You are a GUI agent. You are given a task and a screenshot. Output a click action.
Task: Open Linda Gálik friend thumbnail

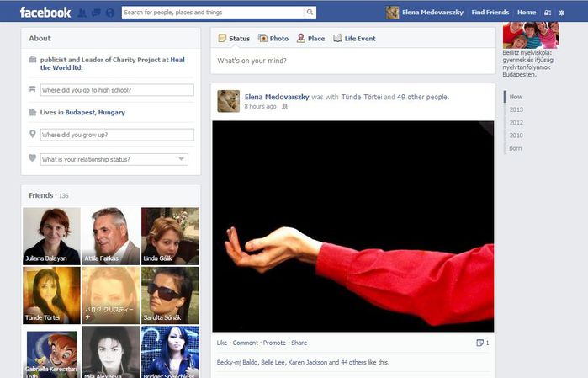(170, 236)
